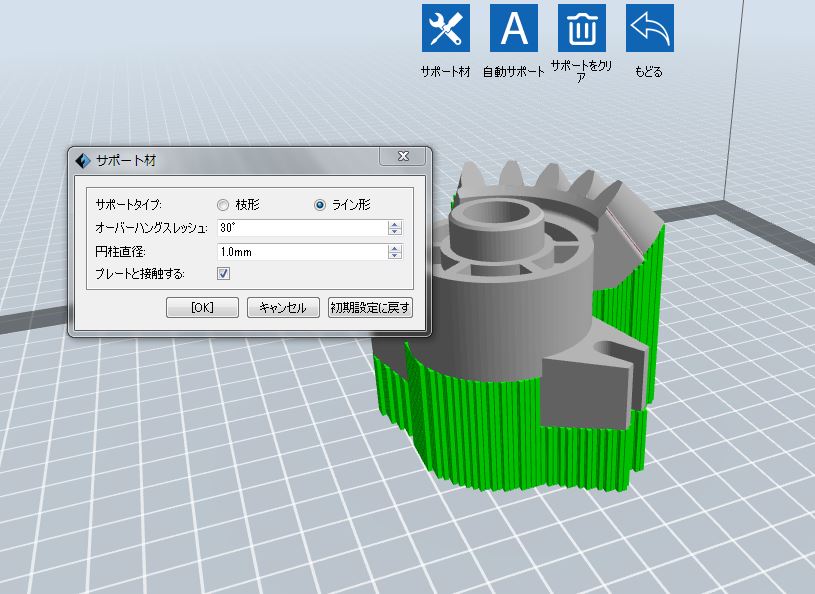Click the 自動サポート icon
The width and height of the screenshot is (815, 594).
point(513,29)
